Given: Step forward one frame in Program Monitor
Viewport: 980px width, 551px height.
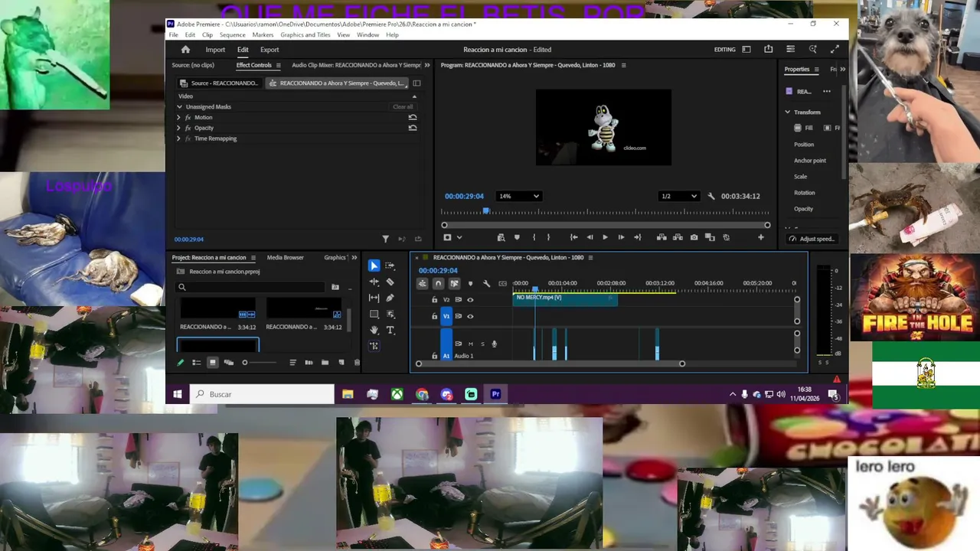Looking at the screenshot, I should click(x=621, y=237).
